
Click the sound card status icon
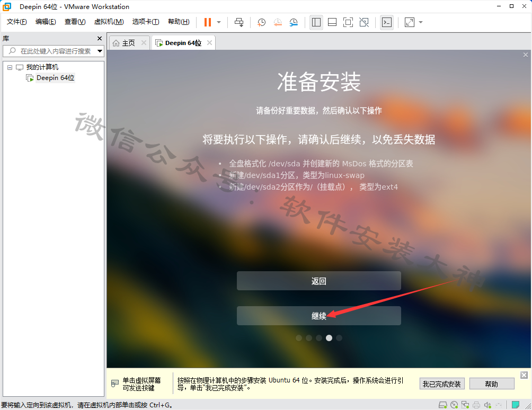(487, 405)
